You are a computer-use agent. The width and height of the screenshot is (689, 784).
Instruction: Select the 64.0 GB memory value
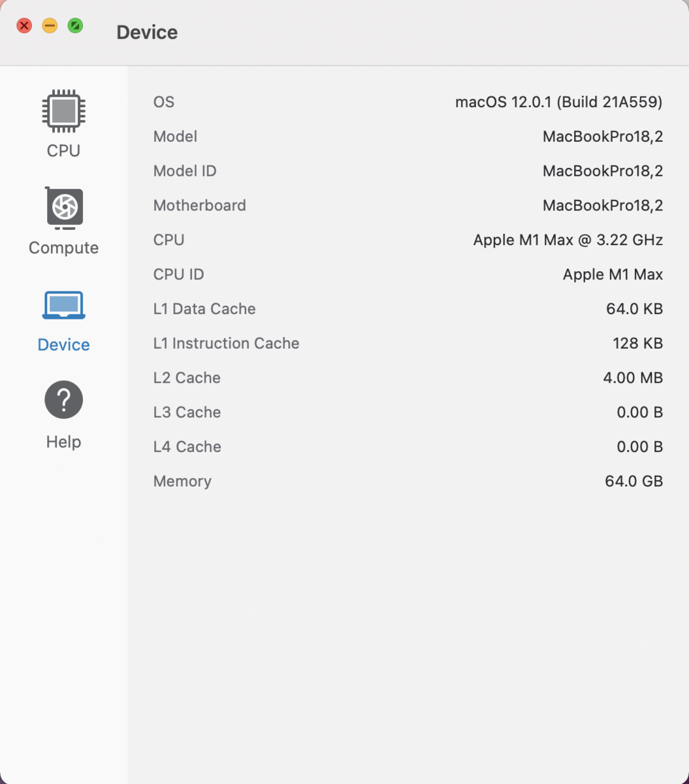pyautogui.click(x=634, y=482)
